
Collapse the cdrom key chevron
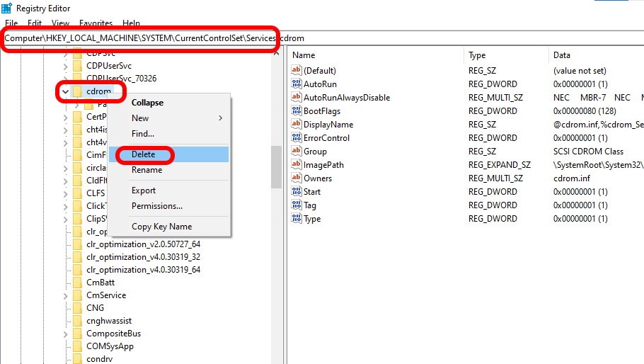click(x=65, y=91)
